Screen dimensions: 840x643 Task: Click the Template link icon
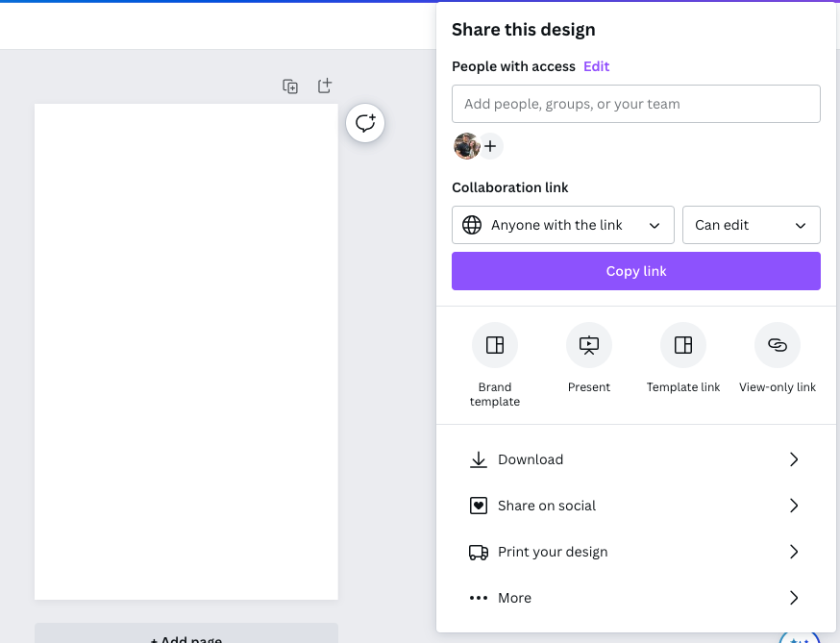tap(683, 345)
